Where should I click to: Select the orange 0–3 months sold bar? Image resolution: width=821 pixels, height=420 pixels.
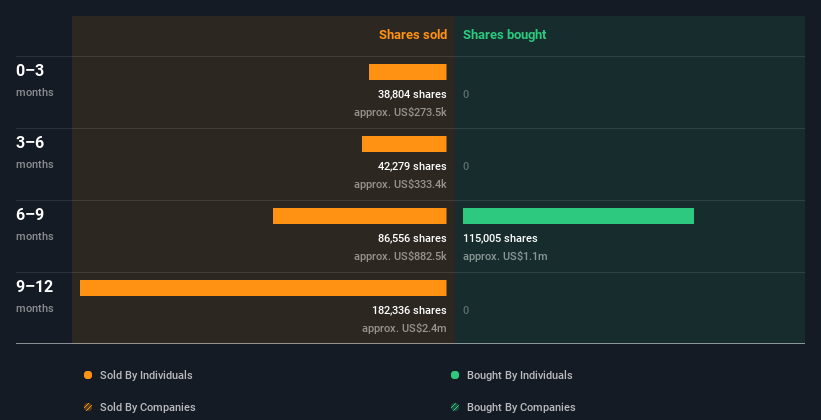point(408,72)
